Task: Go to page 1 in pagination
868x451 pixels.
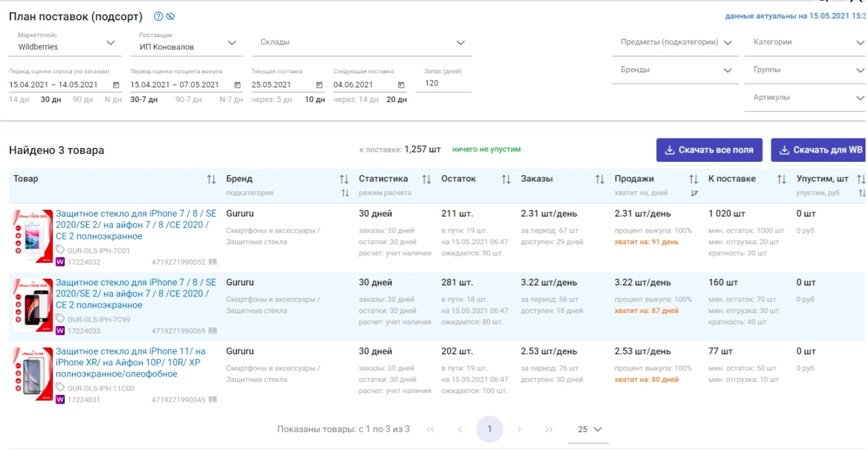Action: [x=489, y=429]
